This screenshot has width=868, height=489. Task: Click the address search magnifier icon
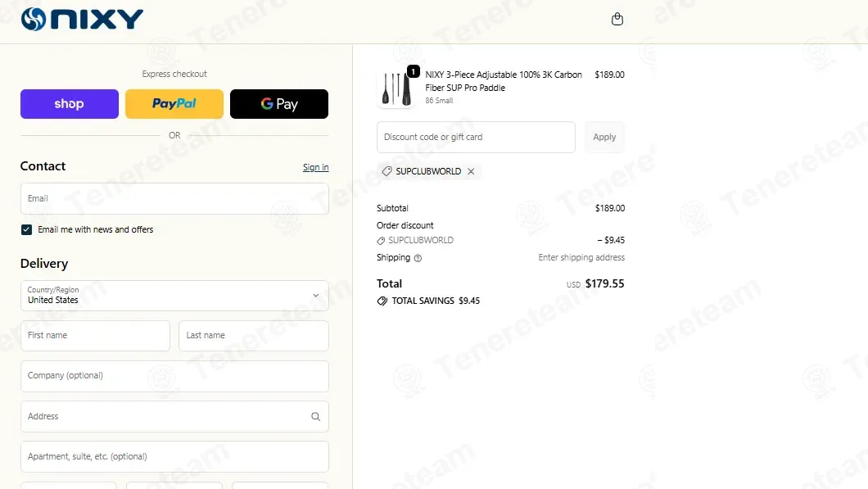[x=315, y=416]
